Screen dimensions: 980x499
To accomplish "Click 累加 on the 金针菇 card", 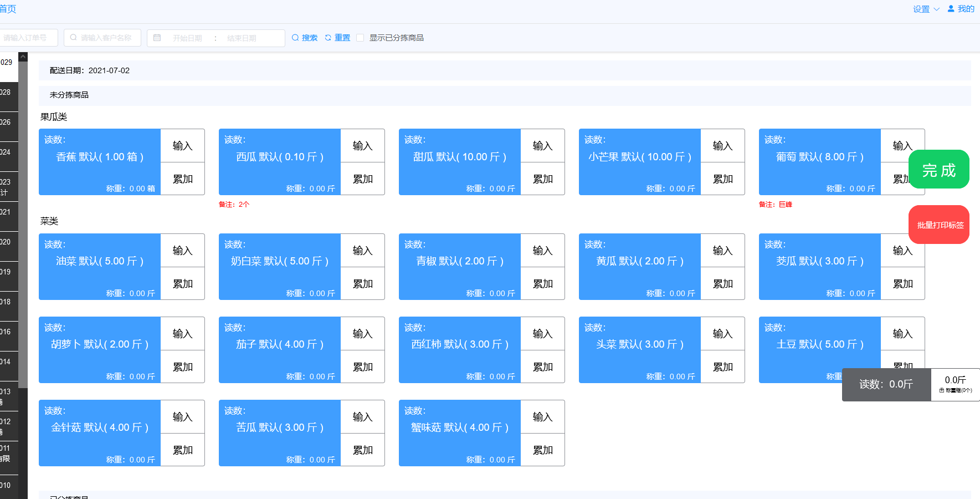I will pyautogui.click(x=182, y=450).
